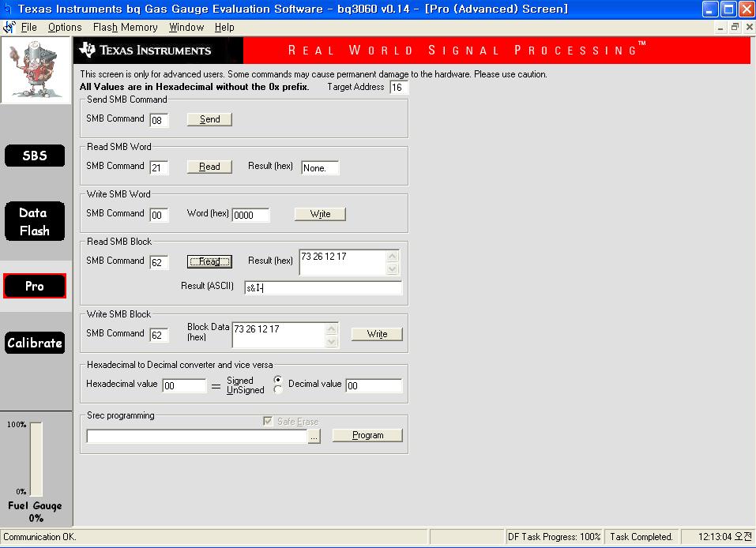The image size is (756, 548).
Task: Click the application icon left of File menu
Action: click(x=9, y=27)
